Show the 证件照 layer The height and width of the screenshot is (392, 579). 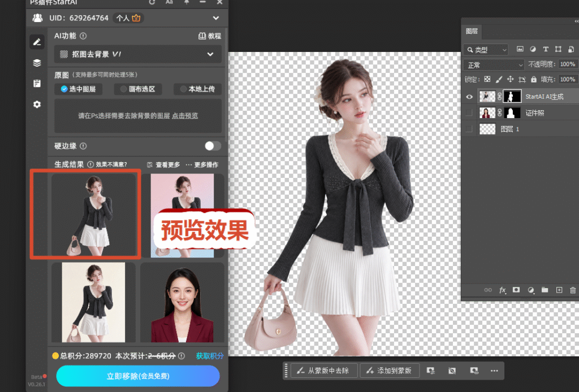click(469, 113)
